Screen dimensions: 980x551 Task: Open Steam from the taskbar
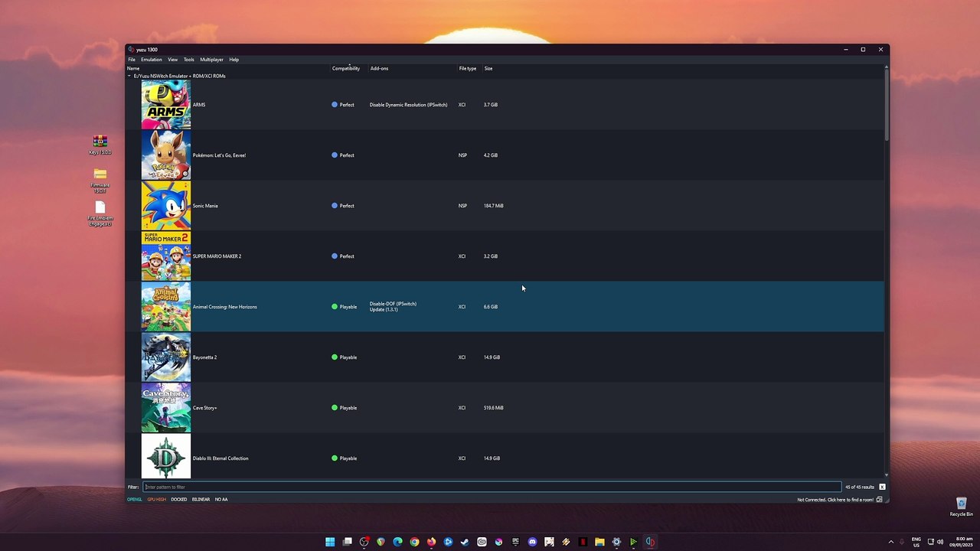[465, 542]
